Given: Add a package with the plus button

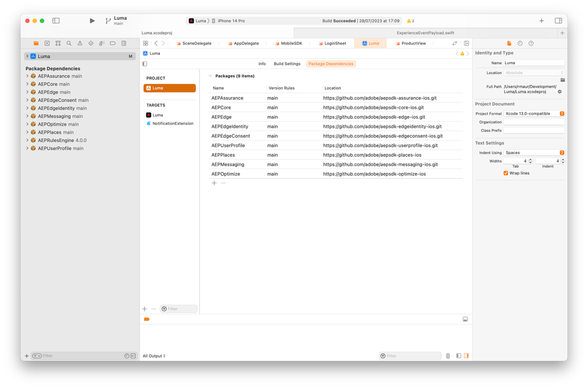Looking at the screenshot, I should [x=214, y=183].
